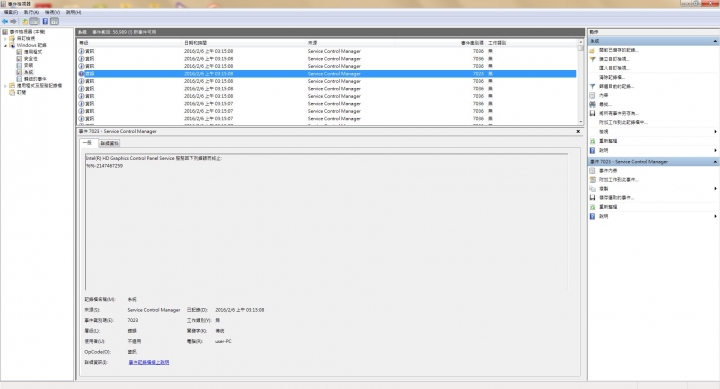Click 匯入自訂檢視 action
The width and height of the screenshot is (720, 389).
pyautogui.click(x=614, y=68)
